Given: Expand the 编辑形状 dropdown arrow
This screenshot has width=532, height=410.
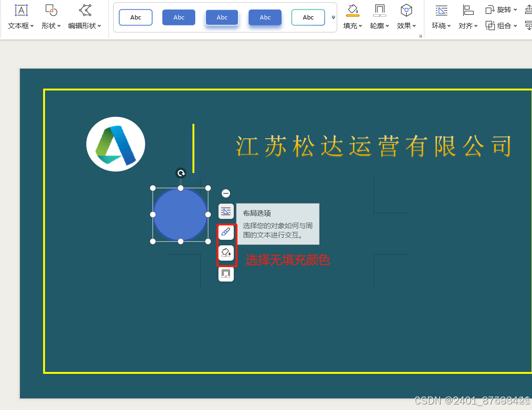Looking at the screenshot, I should (x=99, y=26).
